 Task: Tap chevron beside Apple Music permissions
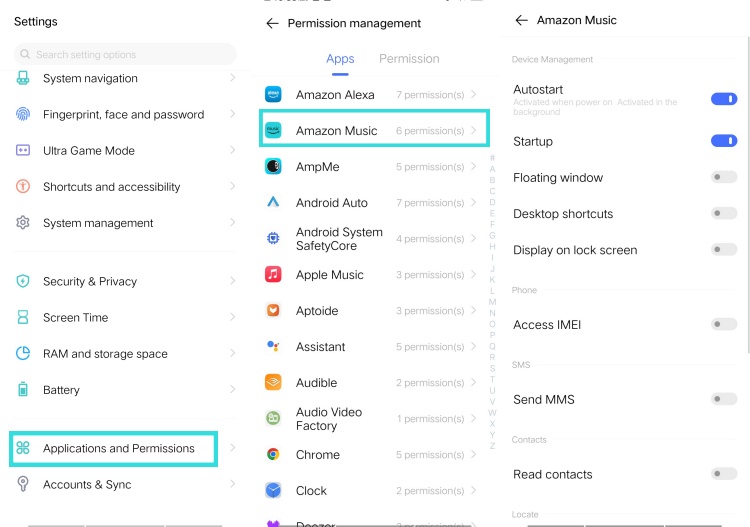474,274
